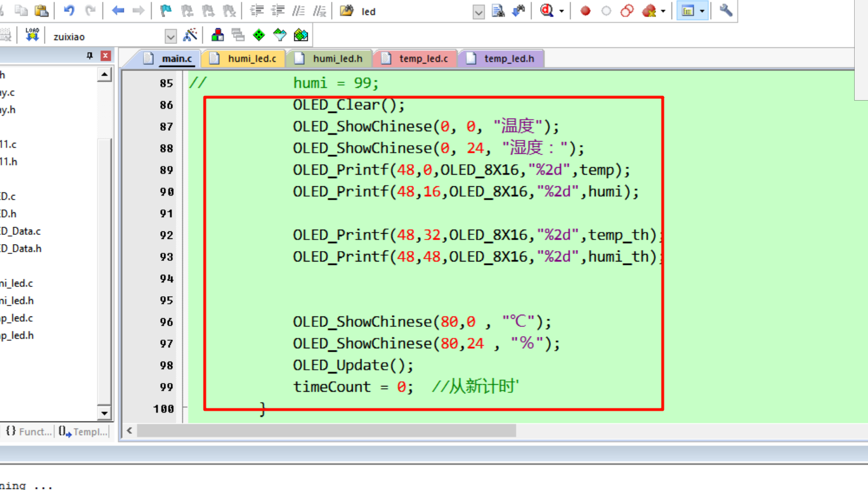Open Configuration with the wrench icon

(726, 10)
